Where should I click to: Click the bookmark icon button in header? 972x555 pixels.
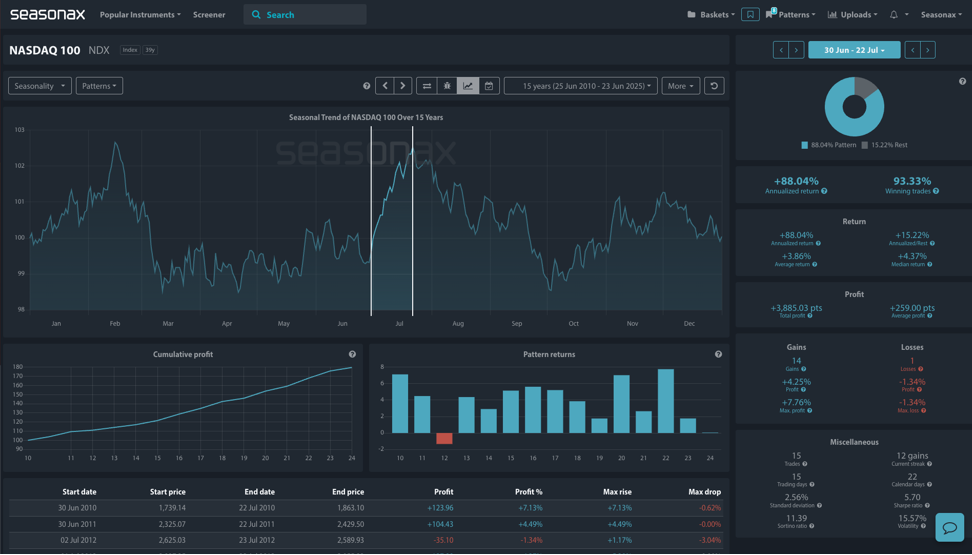[x=750, y=14]
